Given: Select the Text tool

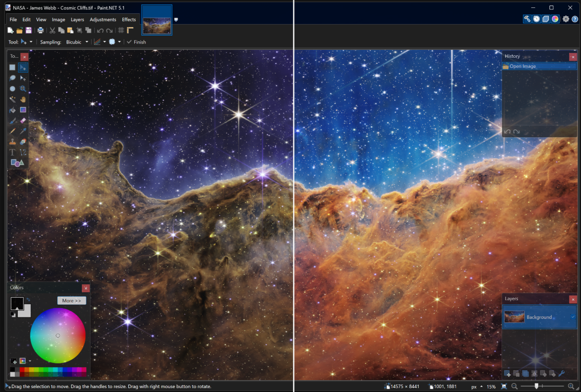Looking at the screenshot, I should click(12, 152).
